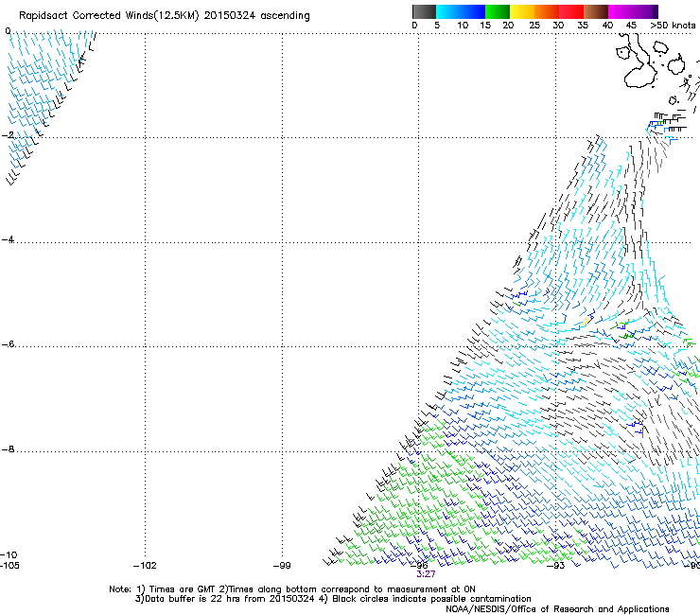Click the '-105' longitude axis label
700x615 pixels.
pos(9,566)
